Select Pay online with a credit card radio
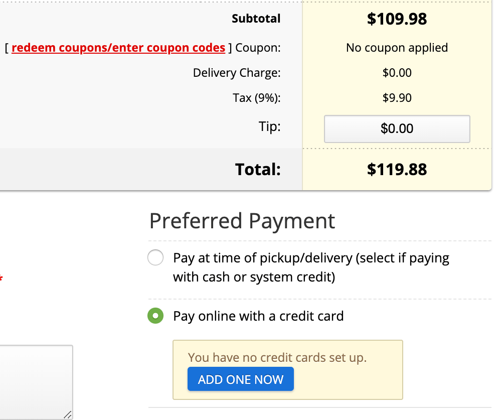 (155, 316)
